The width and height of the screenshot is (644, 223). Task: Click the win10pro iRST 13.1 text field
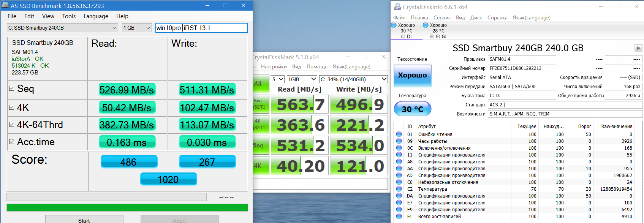tap(201, 28)
